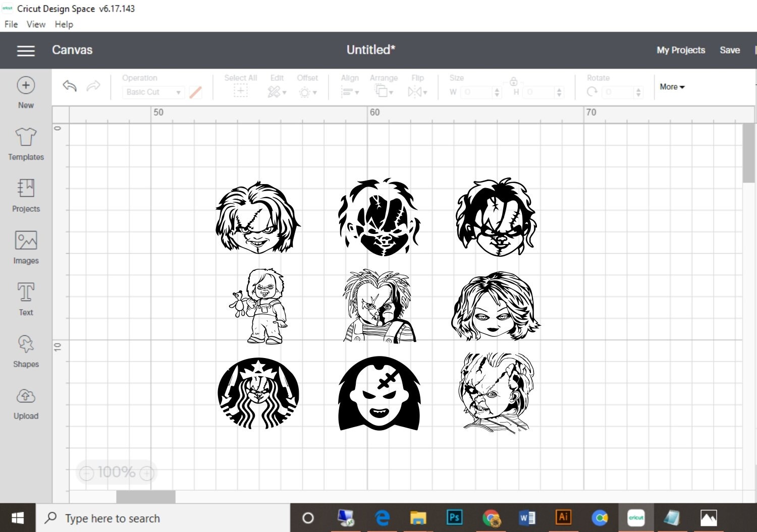Open the Arrange dropdown
757x532 pixels.
(x=384, y=92)
